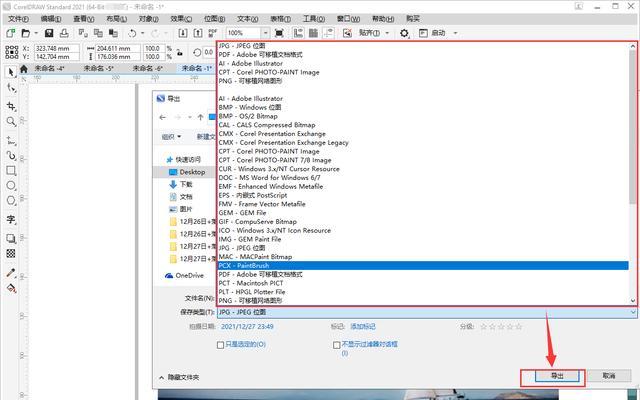Select the Interactive Fill bucket tool
Viewport: 640px width, 400px height.
[x=11, y=288]
